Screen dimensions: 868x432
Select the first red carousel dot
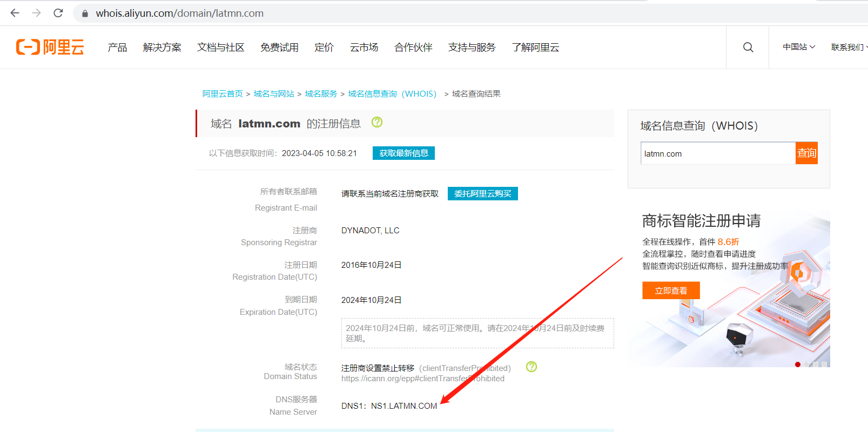point(798,364)
